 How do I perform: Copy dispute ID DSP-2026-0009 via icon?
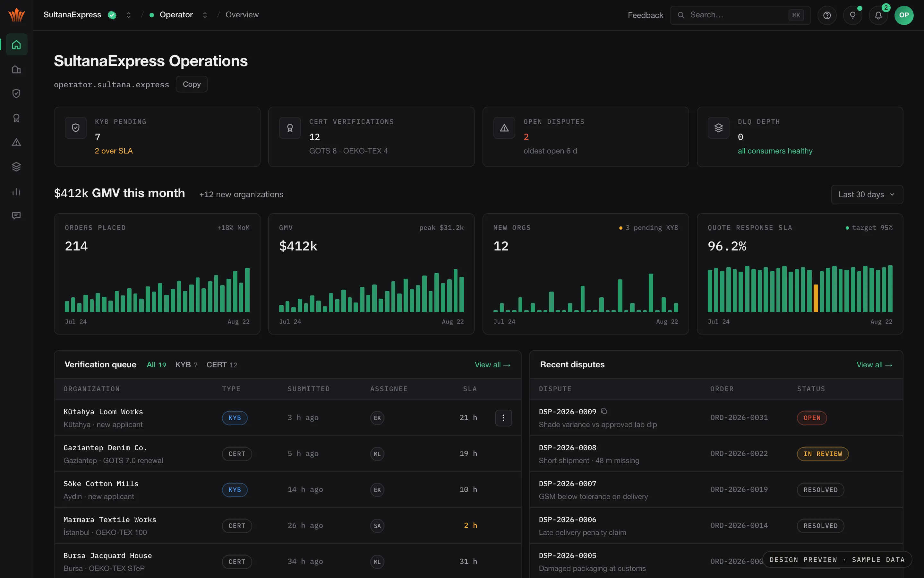pyautogui.click(x=604, y=411)
